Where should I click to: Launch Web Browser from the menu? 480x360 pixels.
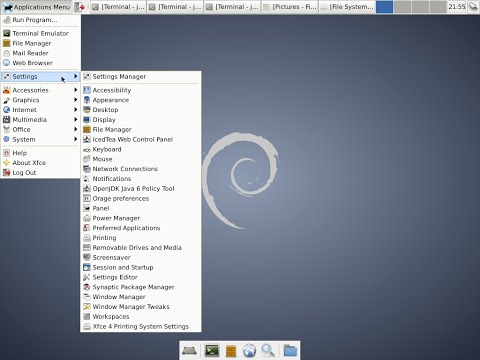coord(40,63)
